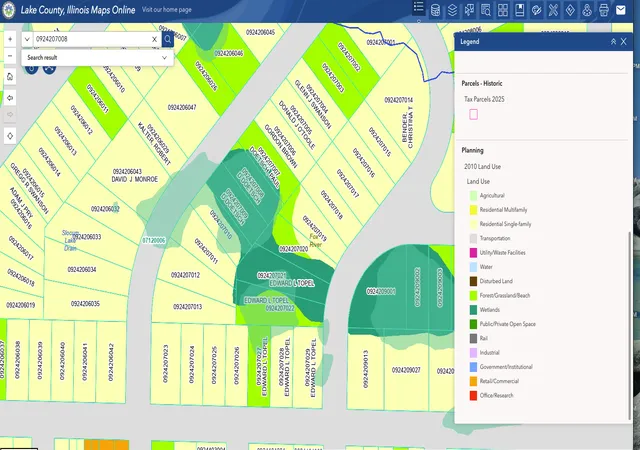Open the measurement ruler-pencil tool
Screen dimensions: 640x450
pyautogui.click(x=553, y=10)
